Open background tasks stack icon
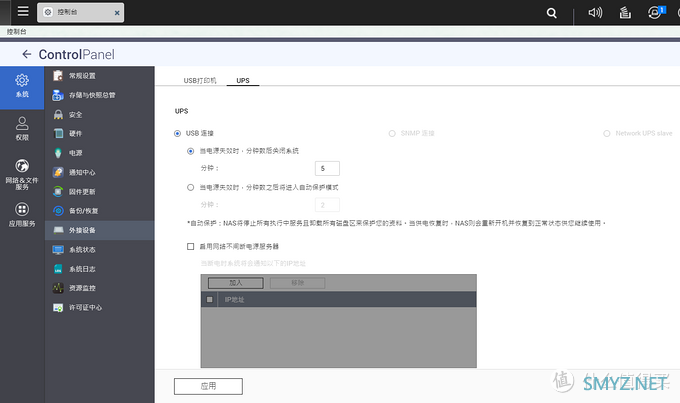 [625, 13]
